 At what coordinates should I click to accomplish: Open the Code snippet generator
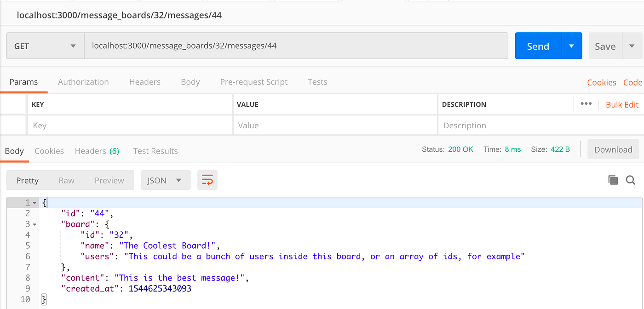(x=633, y=82)
